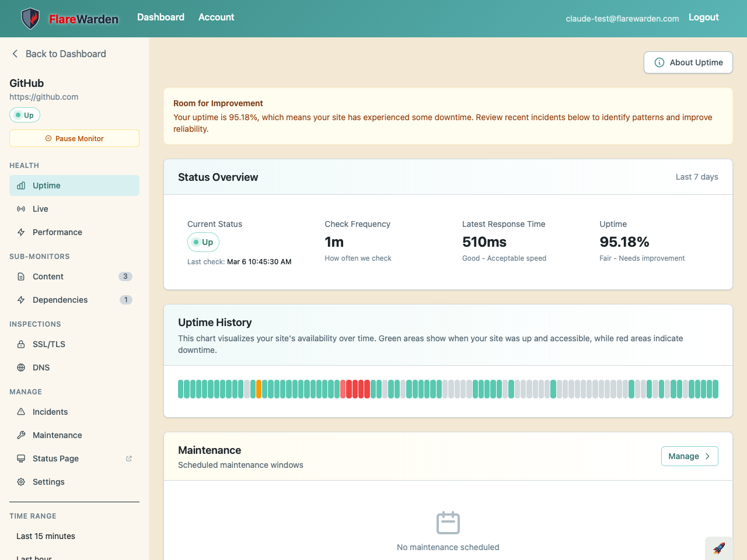Open the external Status Page link icon
The width and height of the screenshot is (747, 560).
point(129,459)
